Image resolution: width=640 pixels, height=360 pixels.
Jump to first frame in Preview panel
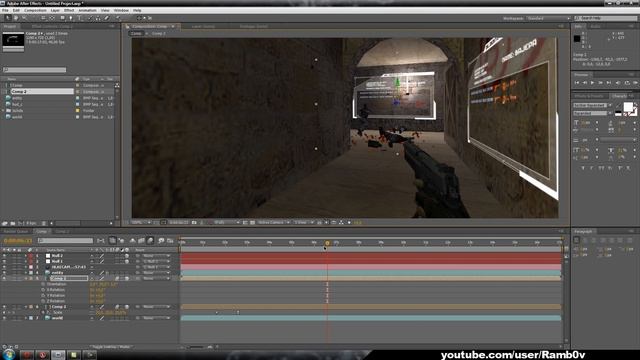577,82
